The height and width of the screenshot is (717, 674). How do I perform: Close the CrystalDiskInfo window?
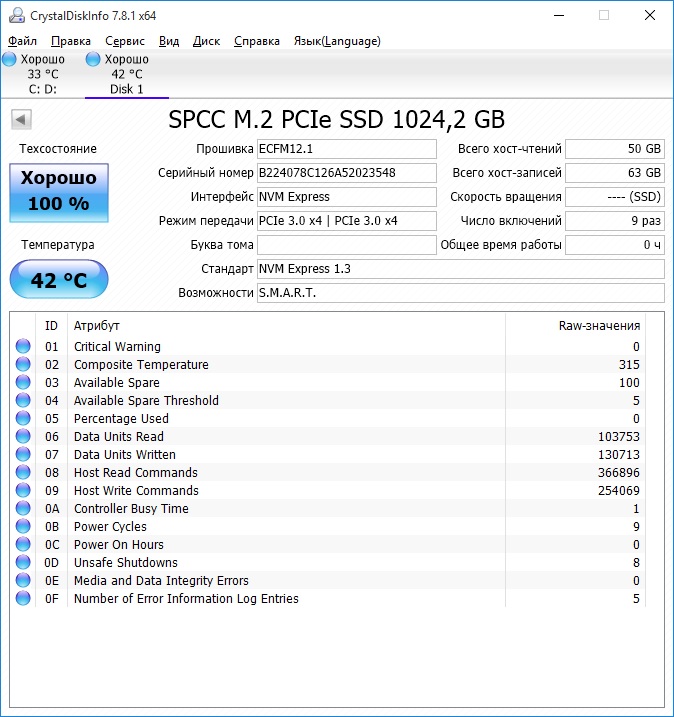(x=650, y=16)
